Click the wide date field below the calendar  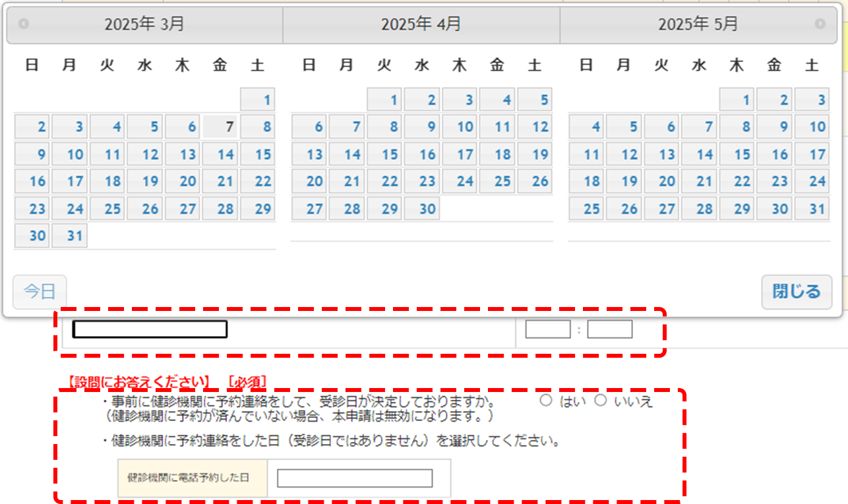(x=150, y=329)
